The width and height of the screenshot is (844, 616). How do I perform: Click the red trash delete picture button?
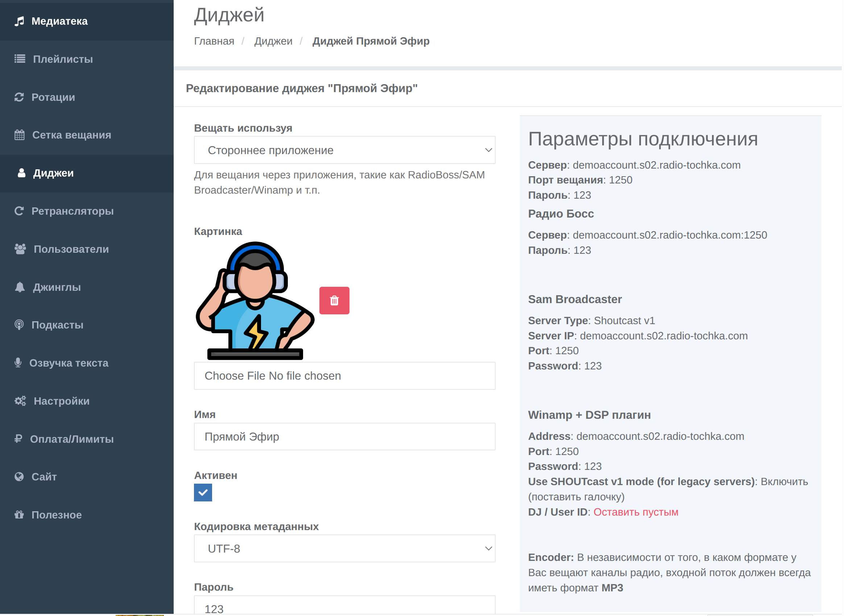(334, 301)
